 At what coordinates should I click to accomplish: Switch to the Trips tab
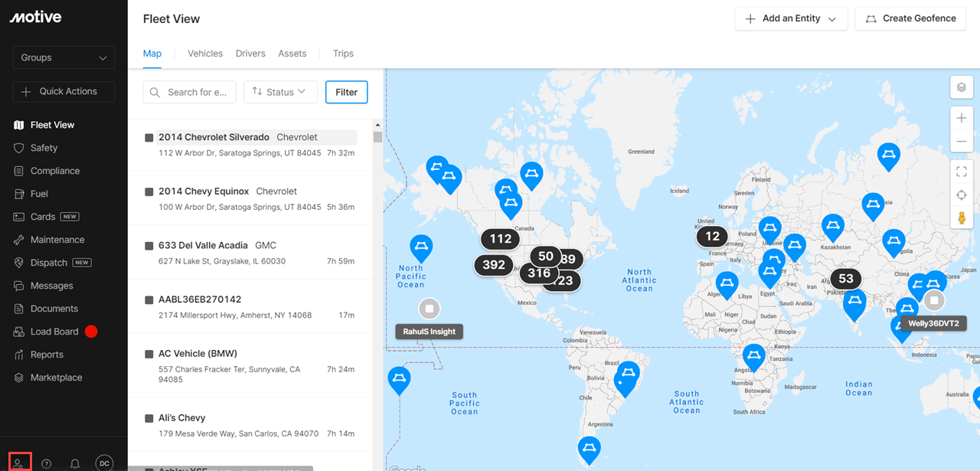click(x=343, y=54)
